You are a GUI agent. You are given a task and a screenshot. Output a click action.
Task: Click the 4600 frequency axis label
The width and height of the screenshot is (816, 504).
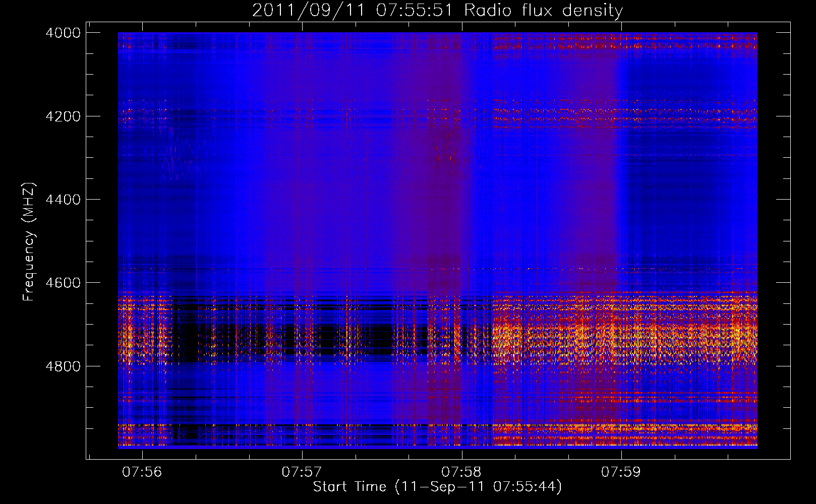[63, 283]
